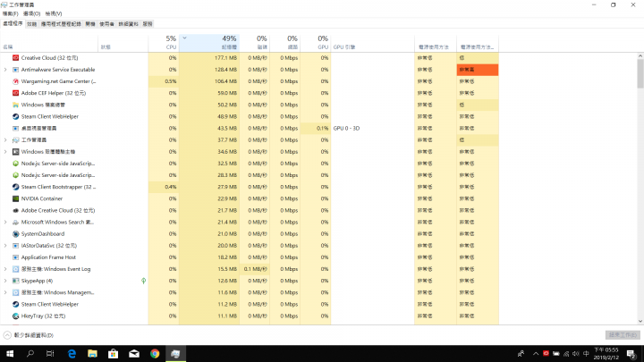Sort by the CPU column header

point(164,43)
